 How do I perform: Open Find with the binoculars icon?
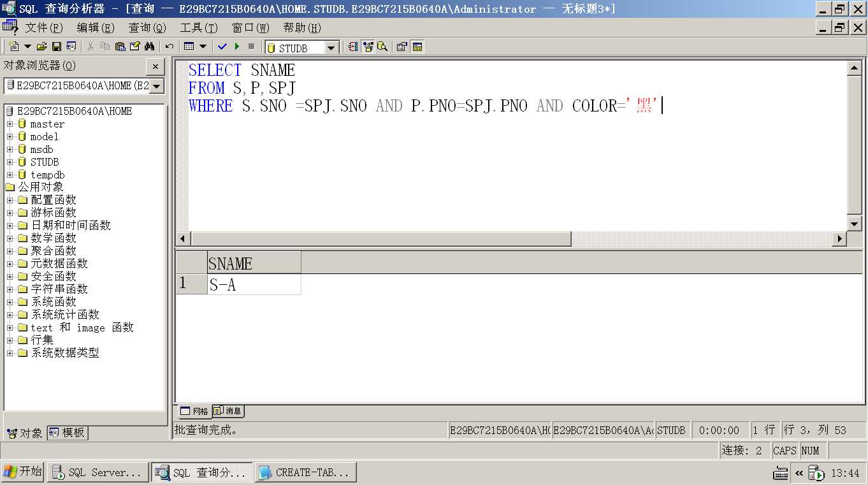[150, 47]
